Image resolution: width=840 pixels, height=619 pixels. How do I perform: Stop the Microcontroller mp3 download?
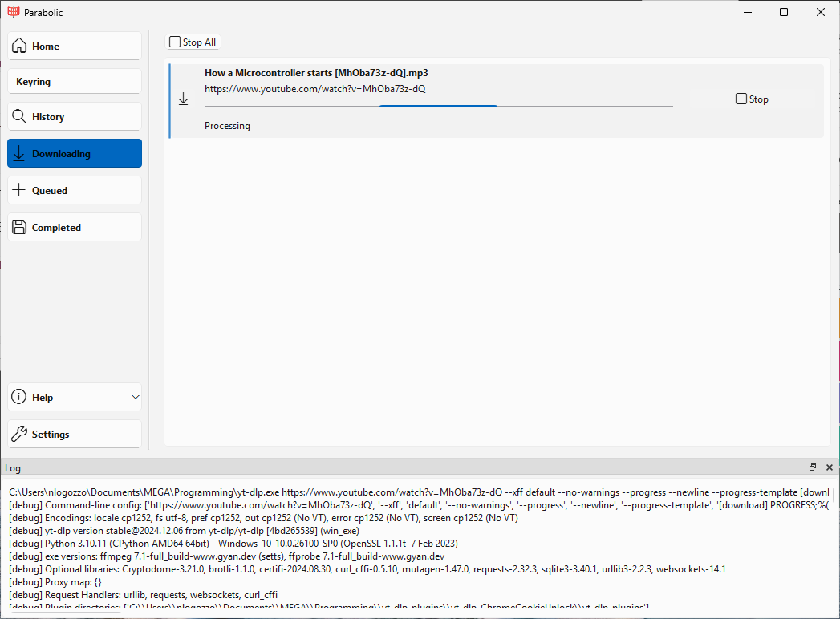[x=752, y=99]
